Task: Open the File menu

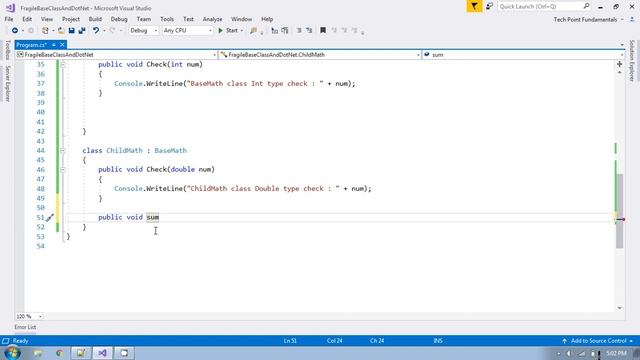Action: click(x=9, y=19)
